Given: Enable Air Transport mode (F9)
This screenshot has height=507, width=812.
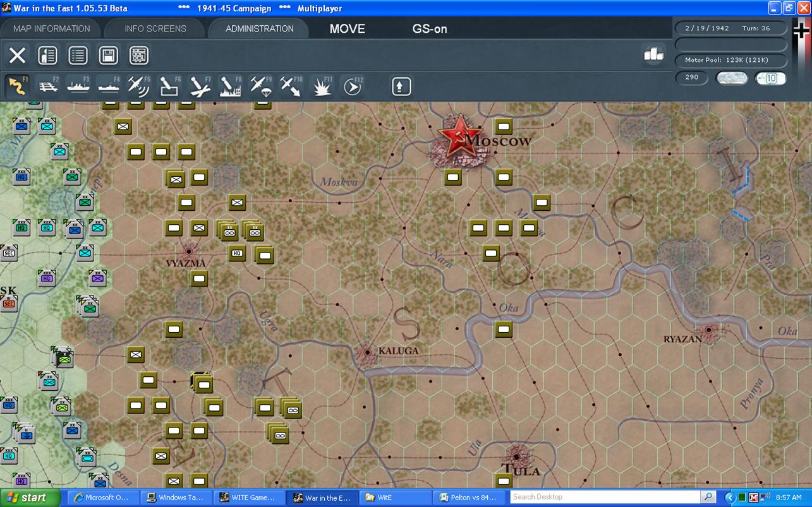Looking at the screenshot, I should pos(260,86).
